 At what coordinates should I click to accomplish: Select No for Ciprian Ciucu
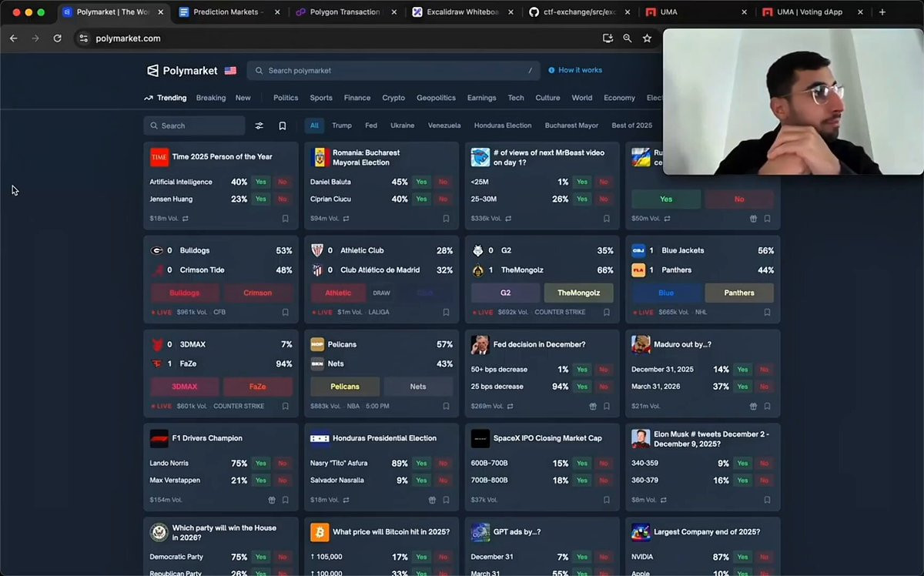coord(444,199)
